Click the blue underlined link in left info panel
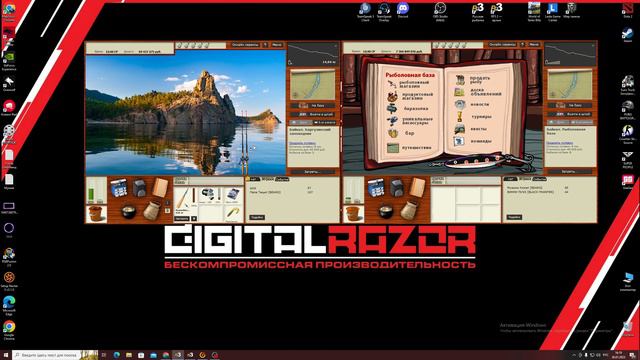 302,143
